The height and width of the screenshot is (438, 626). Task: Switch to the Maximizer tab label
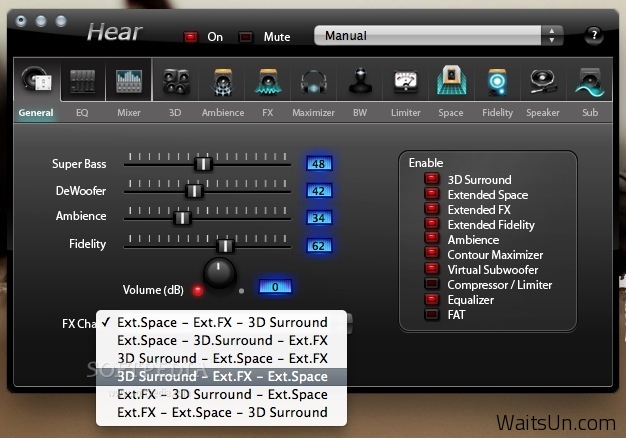[x=313, y=113]
